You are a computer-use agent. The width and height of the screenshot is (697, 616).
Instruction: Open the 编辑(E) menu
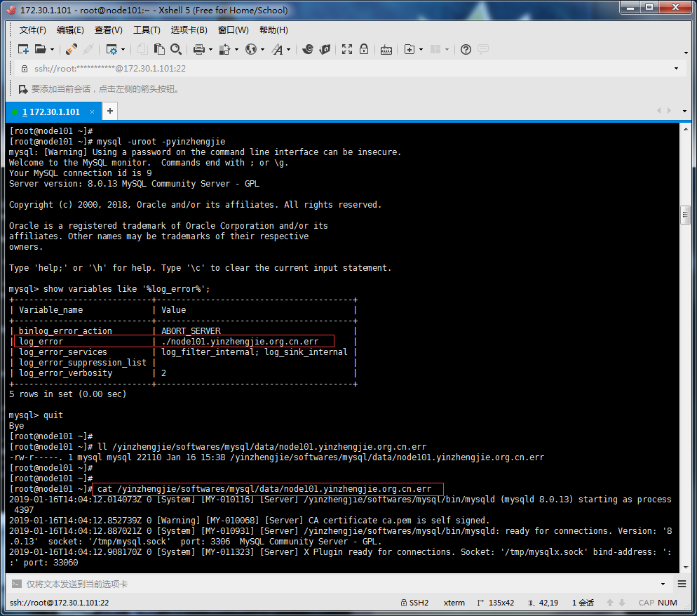70,29
